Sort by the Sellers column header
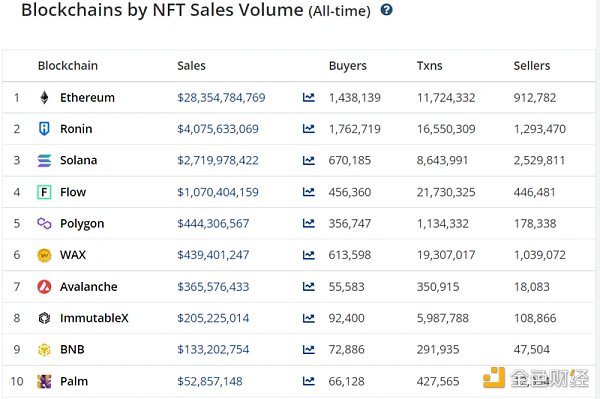 pyautogui.click(x=532, y=66)
